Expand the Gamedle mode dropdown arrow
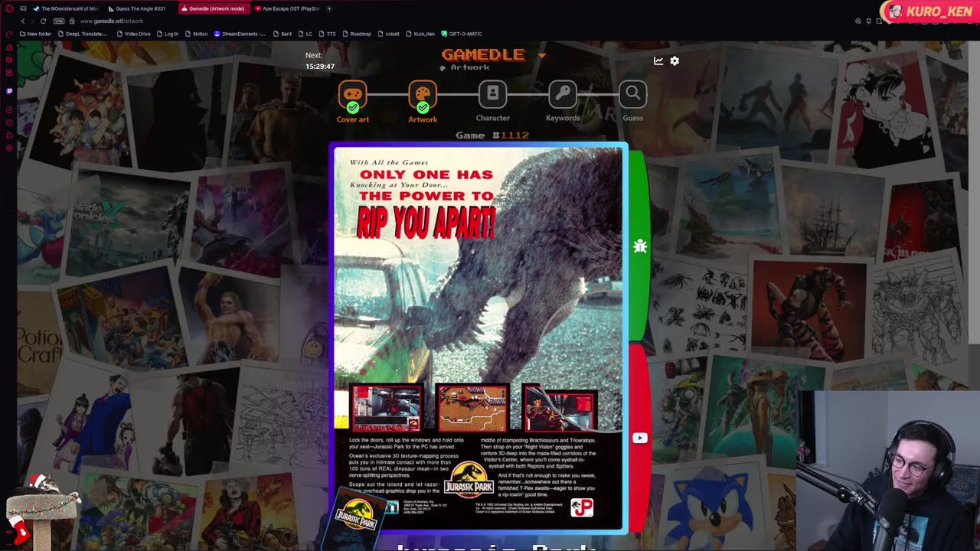This screenshot has height=551, width=980. pyautogui.click(x=542, y=56)
